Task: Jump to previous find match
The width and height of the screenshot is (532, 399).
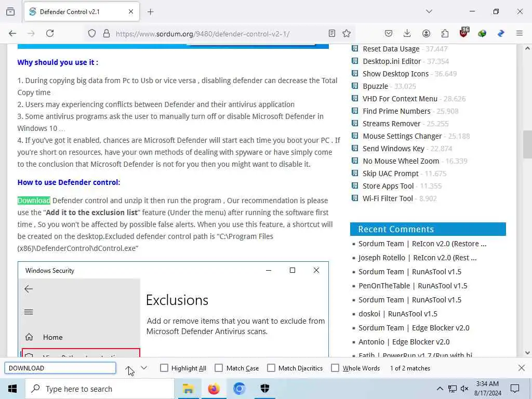Action: coord(129,368)
